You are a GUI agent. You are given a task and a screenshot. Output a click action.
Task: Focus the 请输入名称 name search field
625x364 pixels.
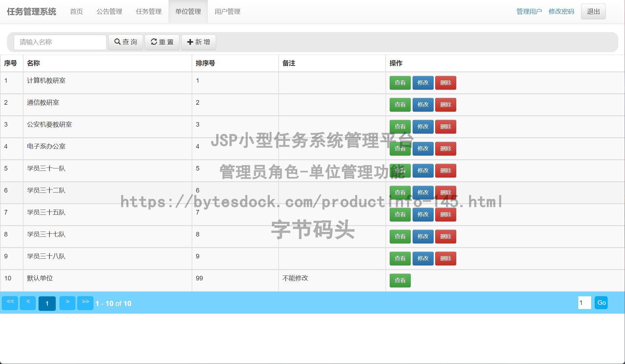pos(60,42)
